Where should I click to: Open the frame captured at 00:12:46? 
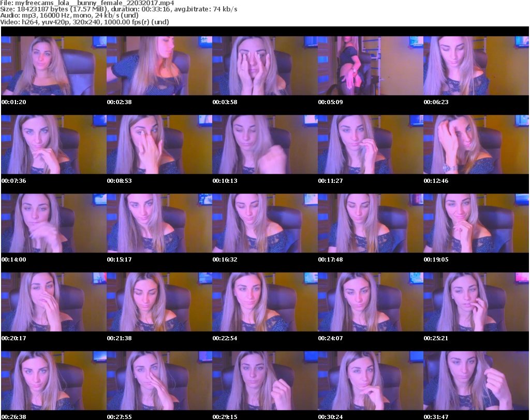click(x=476, y=144)
